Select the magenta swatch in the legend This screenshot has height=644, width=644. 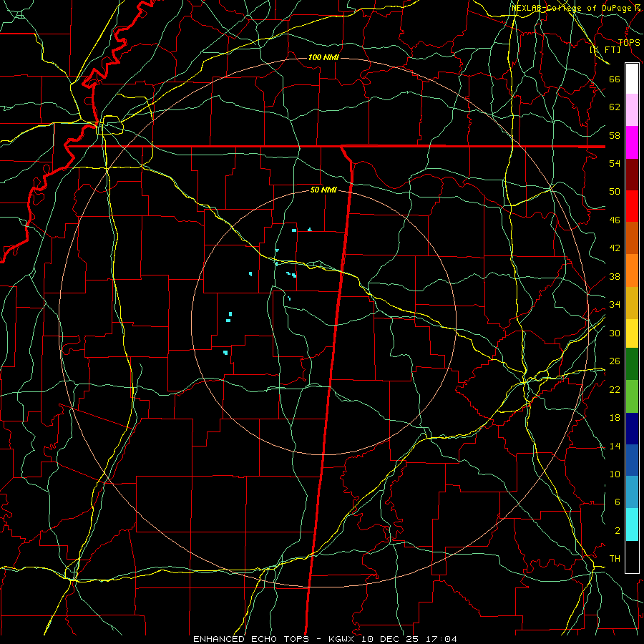coord(632,142)
